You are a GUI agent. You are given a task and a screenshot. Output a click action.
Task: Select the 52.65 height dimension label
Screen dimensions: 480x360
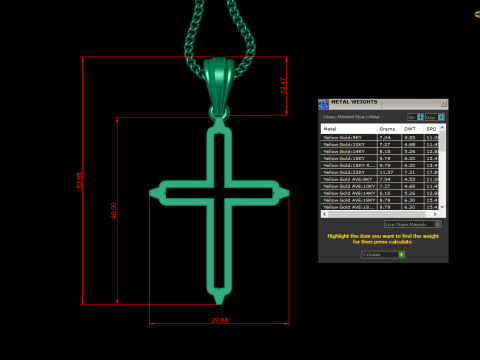click(79, 180)
